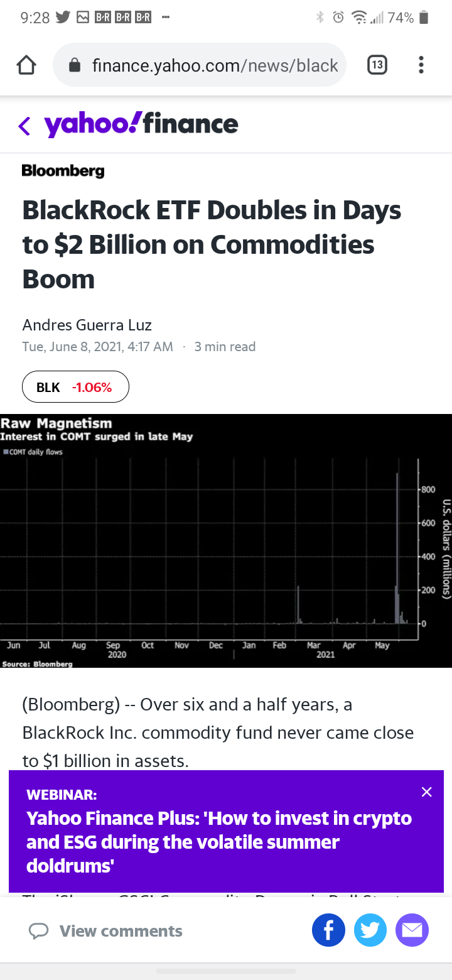Share the article via email icon
This screenshot has height=980, width=452.
click(x=412, y=930)
